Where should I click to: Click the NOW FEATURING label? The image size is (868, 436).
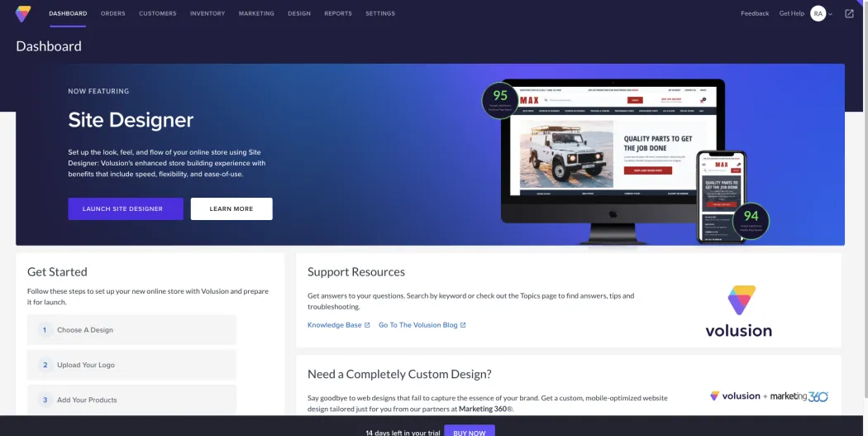tap(98, 91)
